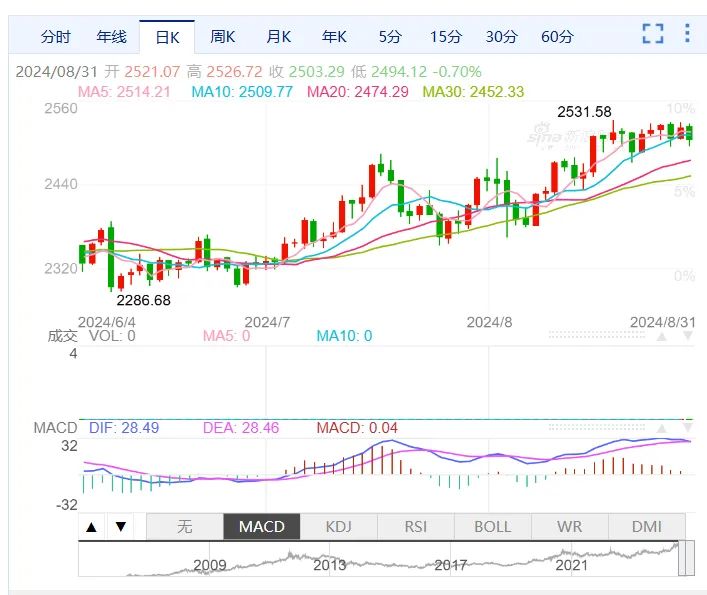Screen dimensions: 707x595
Task: Switch to the 60分 chart tab
Action: point(557,37)
